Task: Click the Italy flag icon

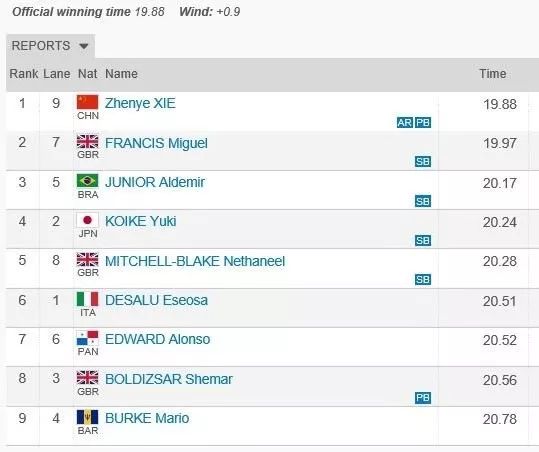Action: click(87, 299)
